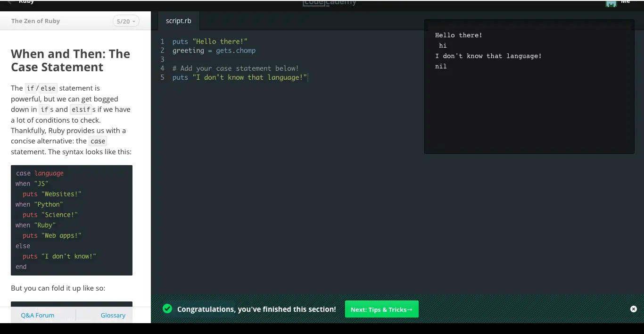Click Next: Tips & Tricks button
Viewport: 644px width, 334px height.
pyautogui.click(x=381, y=309)
